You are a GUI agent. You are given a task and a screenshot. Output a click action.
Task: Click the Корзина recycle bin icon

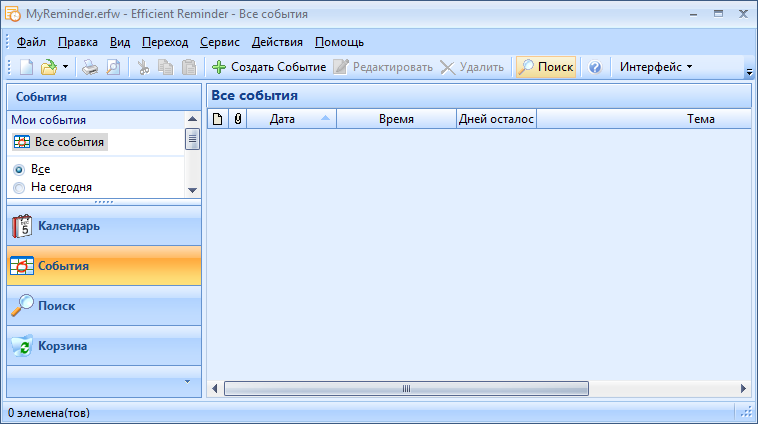pyautogui.click(x=22, y=346)
